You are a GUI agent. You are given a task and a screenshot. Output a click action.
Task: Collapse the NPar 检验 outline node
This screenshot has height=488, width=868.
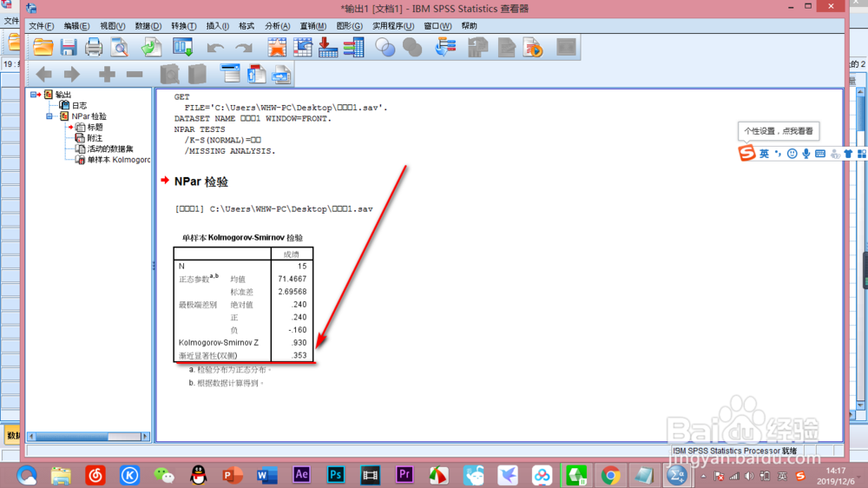[x=49, y=116]
